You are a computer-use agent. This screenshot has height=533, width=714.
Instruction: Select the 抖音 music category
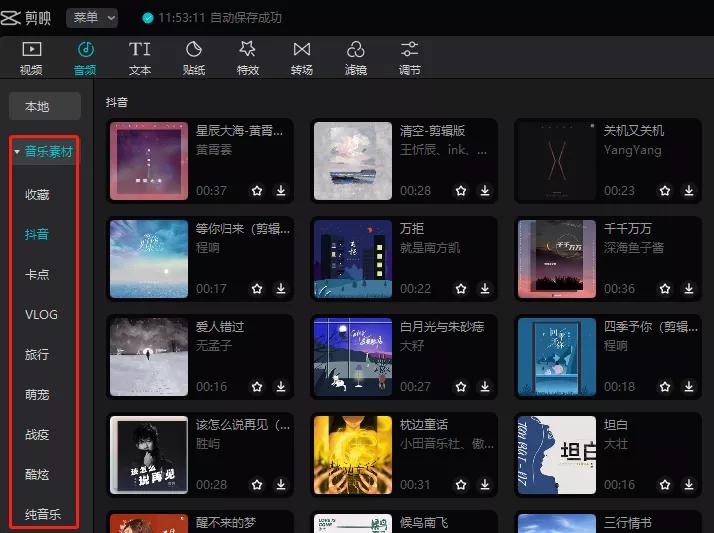click(36, 234)
